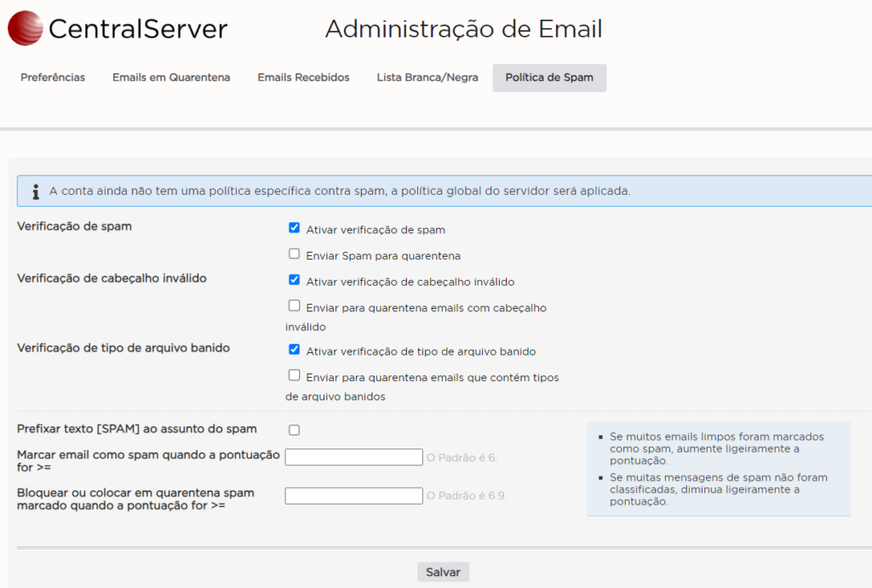Click the CentralServer brand name text
The height and width of the screenshot is (588, 872).
click(138, 30)
